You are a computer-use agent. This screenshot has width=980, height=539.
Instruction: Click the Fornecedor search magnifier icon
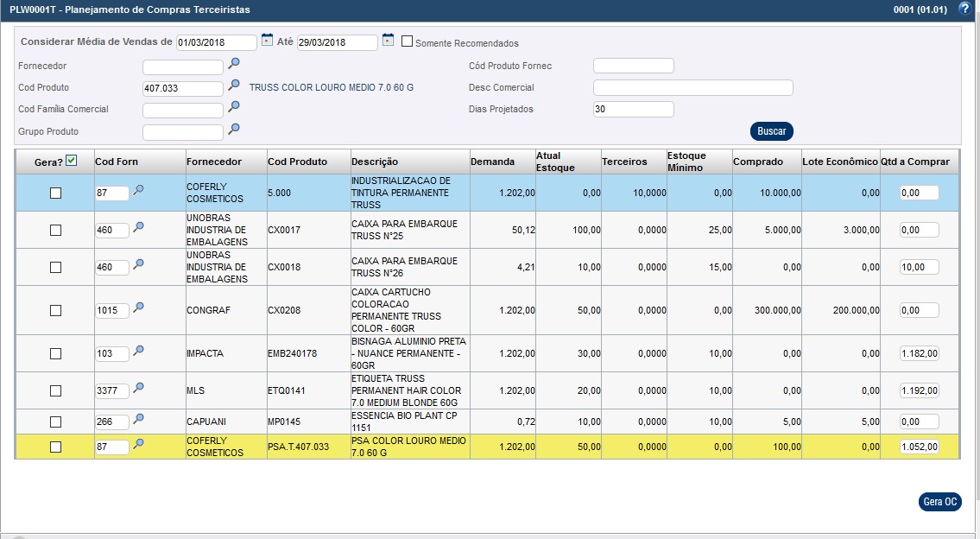coord(233,64)
